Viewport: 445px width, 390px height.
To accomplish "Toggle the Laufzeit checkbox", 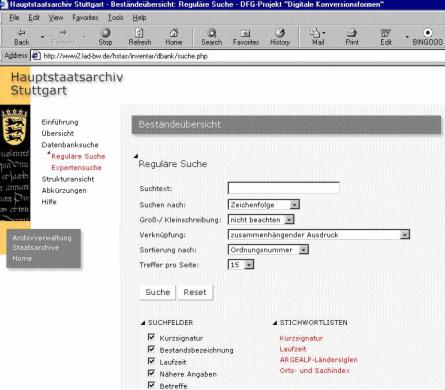I will [151, 361].
